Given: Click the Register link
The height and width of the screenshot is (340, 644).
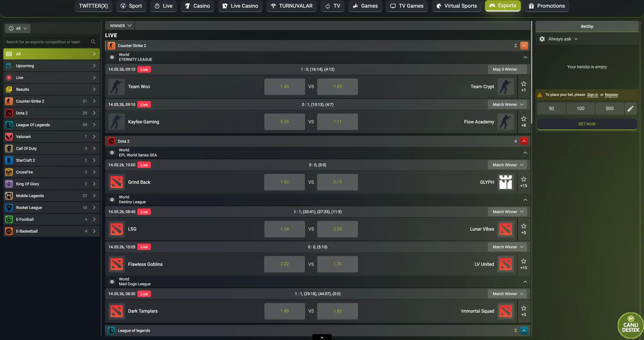Looking at the screenshot, I should [x=611, y=95].
